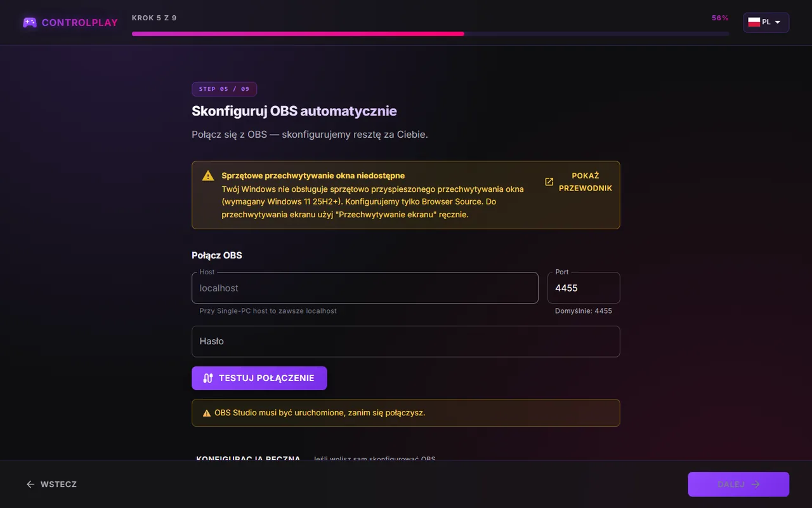This screenshot has width=812, height=508.
Task: Click the Polish flag icon
Action: coord(754,22)
